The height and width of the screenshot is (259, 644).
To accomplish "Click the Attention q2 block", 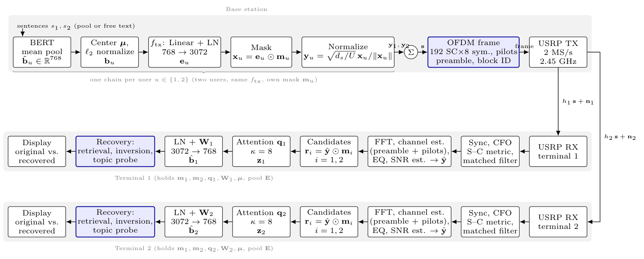I will pyautogui.click(x=261, y=222).
